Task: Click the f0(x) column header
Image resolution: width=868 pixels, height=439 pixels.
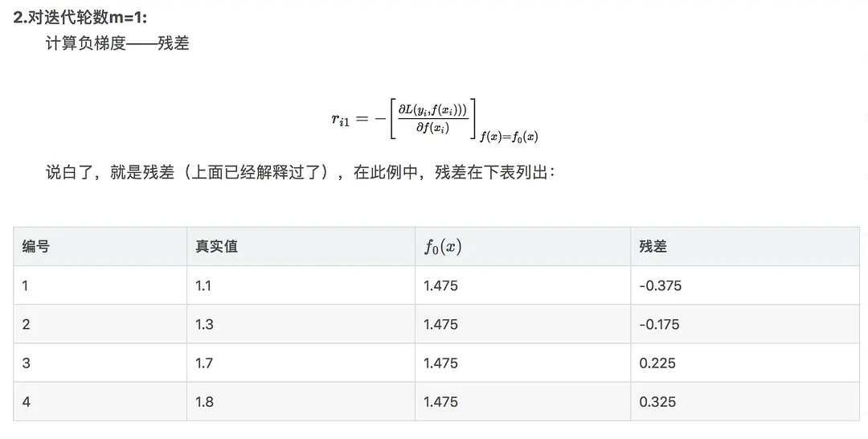Action: [442, 247]
